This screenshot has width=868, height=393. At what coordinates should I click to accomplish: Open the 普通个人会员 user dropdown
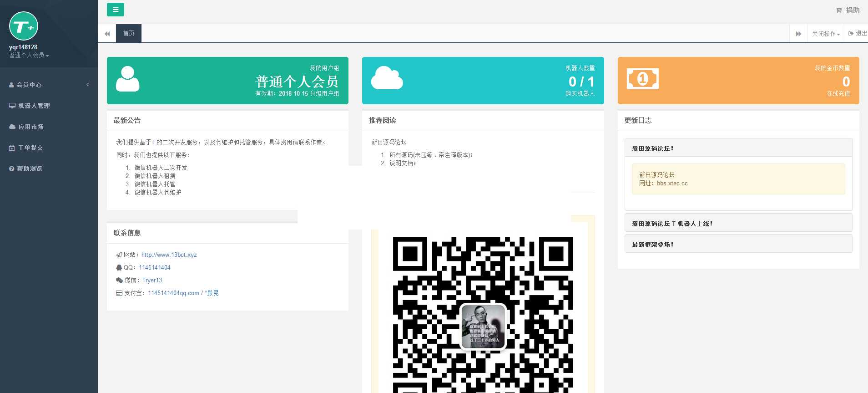[29, 55]
